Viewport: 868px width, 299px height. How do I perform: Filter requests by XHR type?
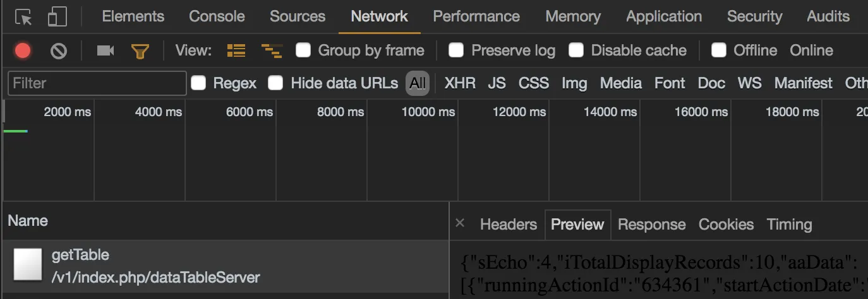pos(460,83)
